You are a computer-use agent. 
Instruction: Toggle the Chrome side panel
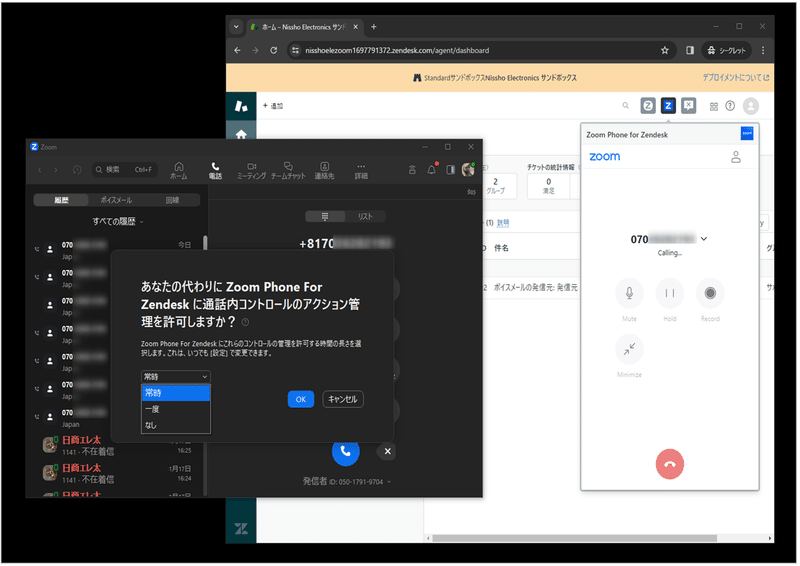click(x=691, y=51)
